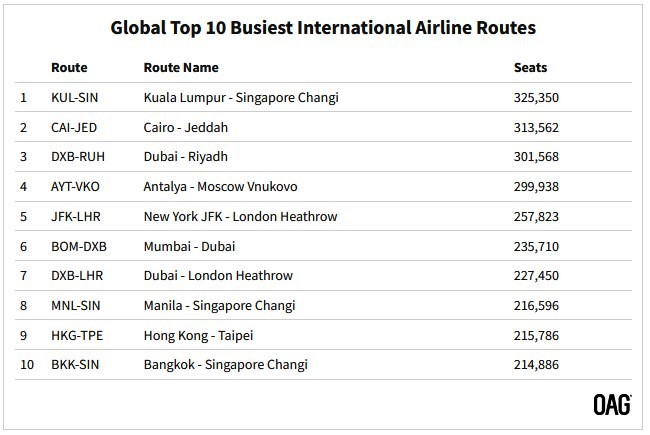
Task: Click the 299,938 seats value
Action: tap(536, 187)
